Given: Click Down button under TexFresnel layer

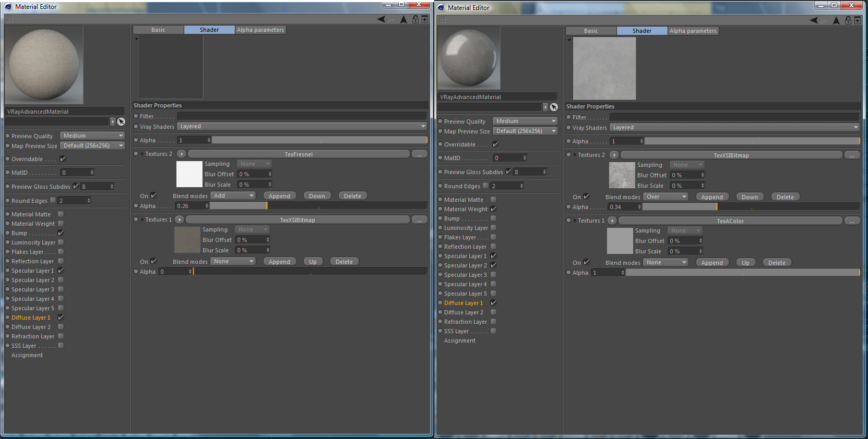Looking at the screenshot, I should (x=317, y=196).
